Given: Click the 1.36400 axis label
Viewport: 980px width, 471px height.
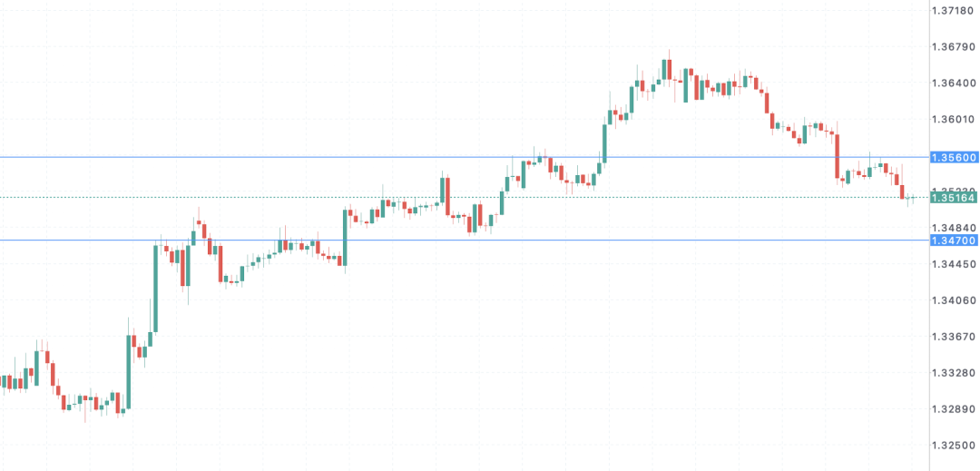Looking at the screenshot, I should (x=953, y=83).
